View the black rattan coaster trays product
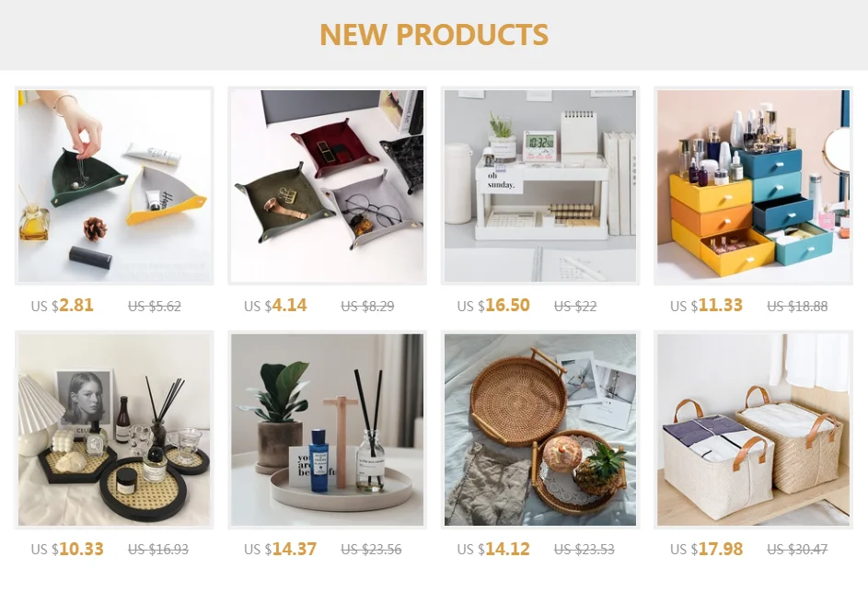The height and width of the screenshot is (592, 868). (114, 430)
